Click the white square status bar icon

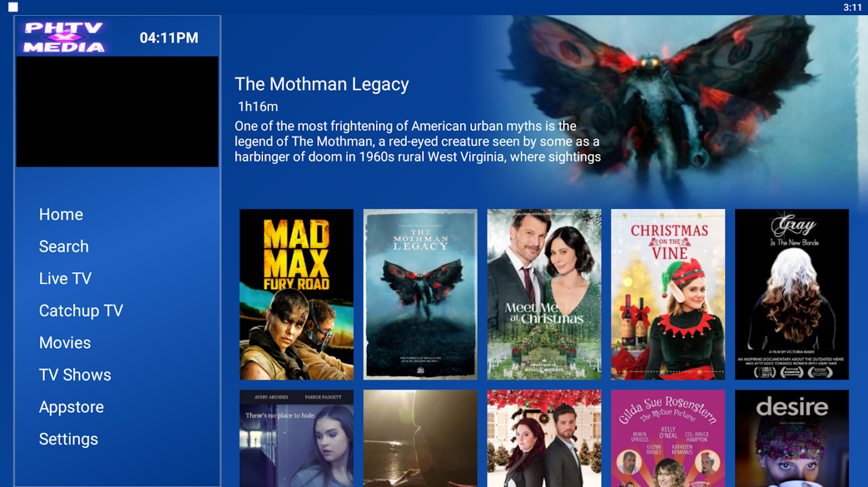coord(13,7)
